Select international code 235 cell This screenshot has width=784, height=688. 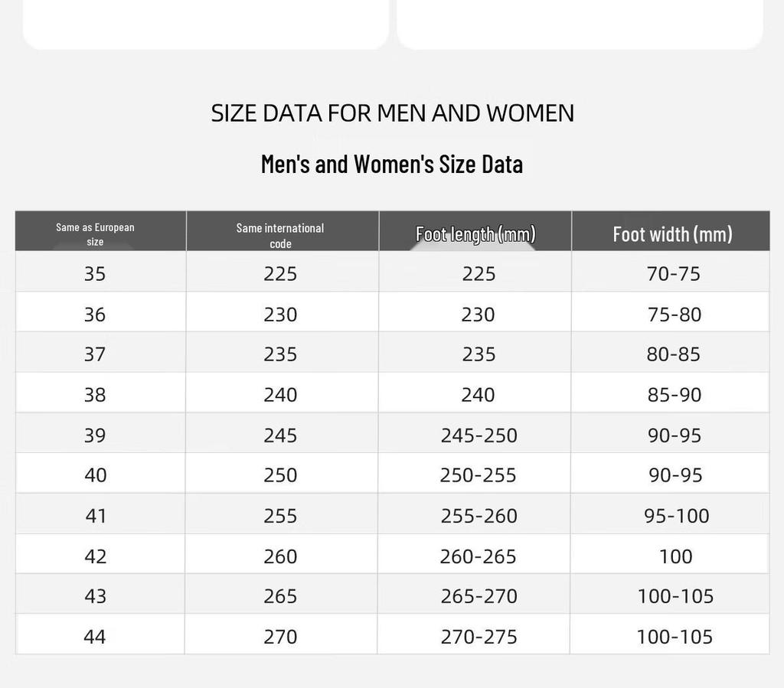(x=280, y=354)
